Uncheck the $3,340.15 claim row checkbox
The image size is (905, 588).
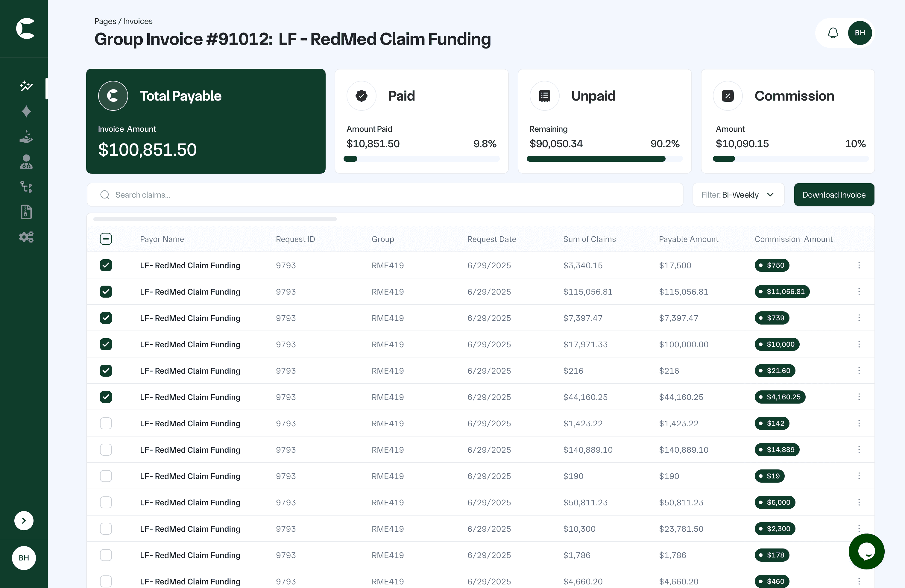[x=106, y=265]
